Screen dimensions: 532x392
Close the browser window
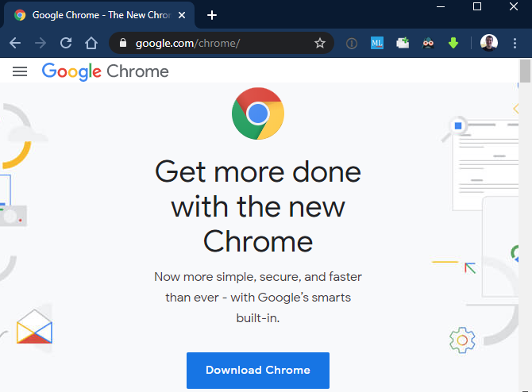[514, 6]
